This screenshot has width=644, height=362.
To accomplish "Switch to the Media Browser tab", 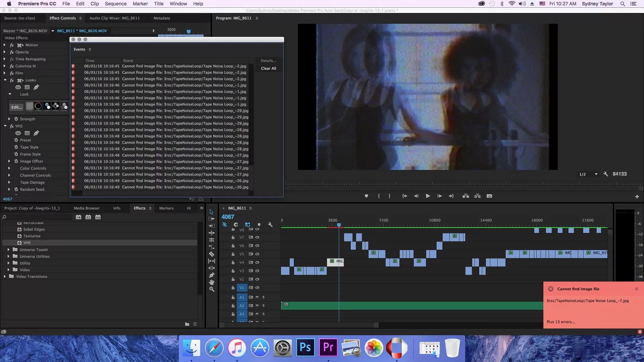I will pos(87,208).
